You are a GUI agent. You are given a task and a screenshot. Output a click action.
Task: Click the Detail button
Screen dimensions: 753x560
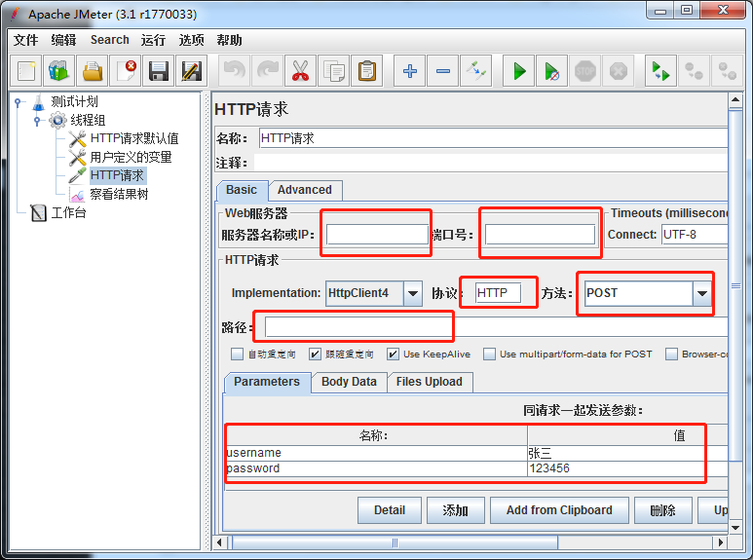(x=390, y=510)
